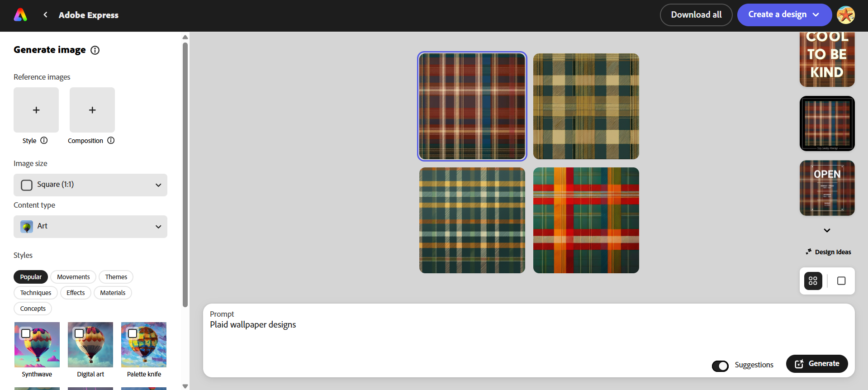Click the Square aspect ratio icon

(x=27, y=185)
